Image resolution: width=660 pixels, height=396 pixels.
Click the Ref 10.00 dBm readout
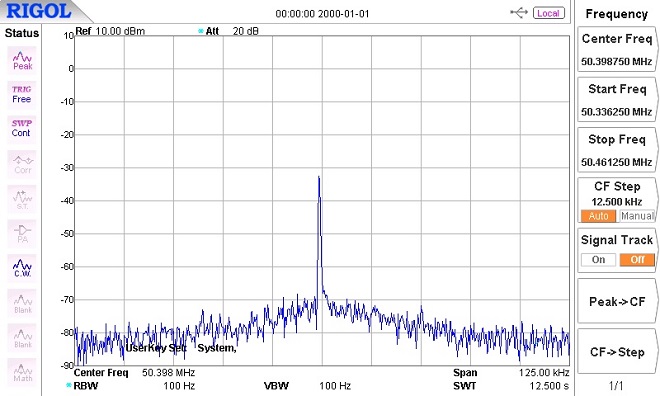tap(110, 31)
